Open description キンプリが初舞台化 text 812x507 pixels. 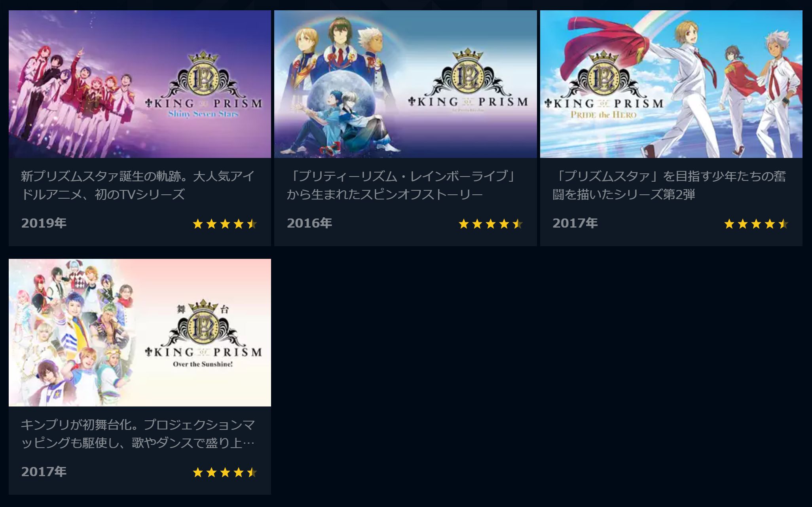click(x=138, y=433)
